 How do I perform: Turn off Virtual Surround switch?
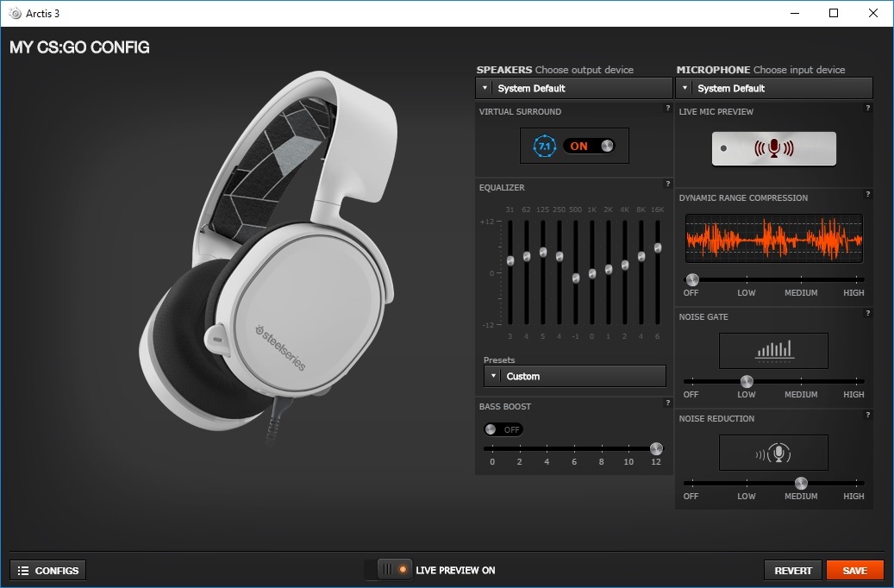[x=589, y=146]
